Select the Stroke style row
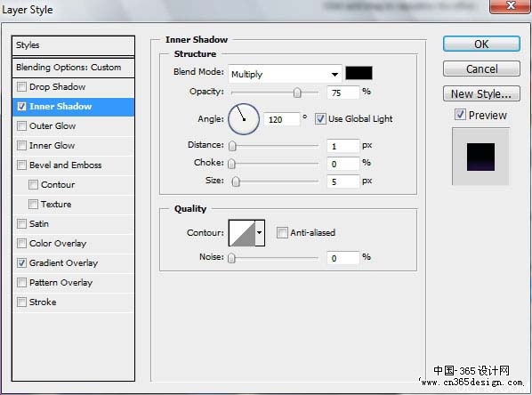This screenshot has width=532, height=395. tap(73, 302)
